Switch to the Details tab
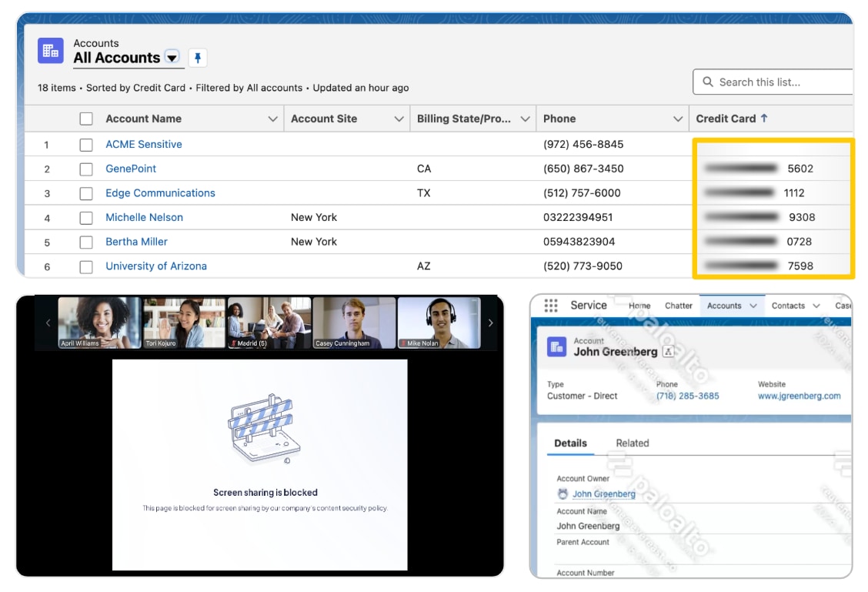The width and height of the screenshot is (868, 592). point(570,443)
